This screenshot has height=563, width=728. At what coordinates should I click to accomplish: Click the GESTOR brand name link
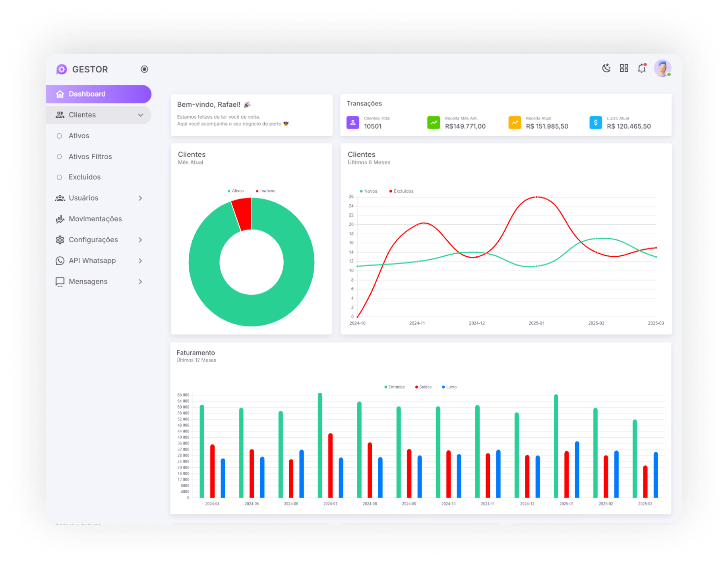pyautogui.click(x=90, y=69)
